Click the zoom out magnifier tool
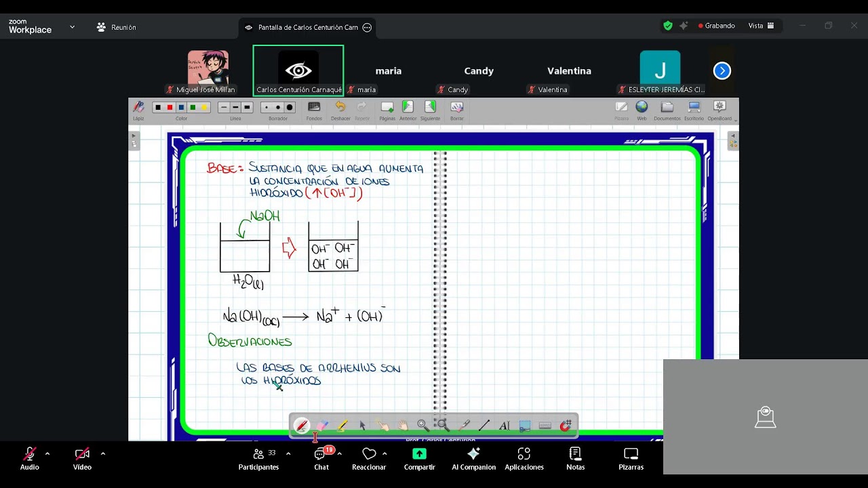Screen dimensions: 868x488 coord(443,426)
